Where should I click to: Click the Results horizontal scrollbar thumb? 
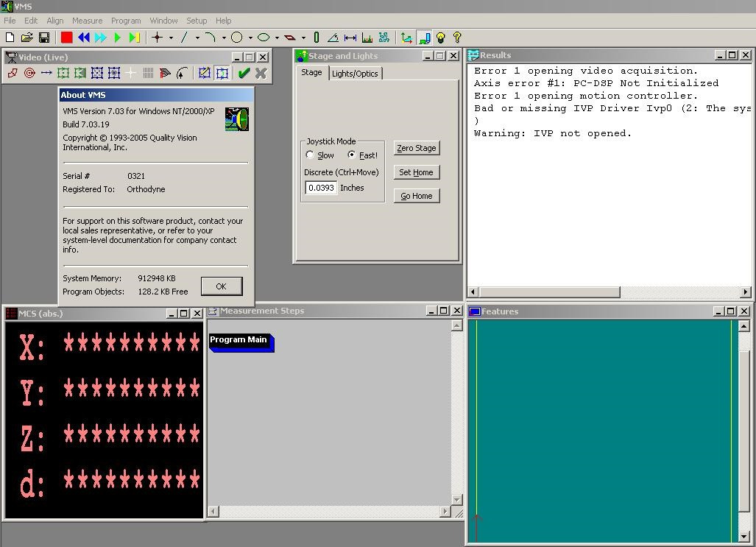[x=549, y=292]
